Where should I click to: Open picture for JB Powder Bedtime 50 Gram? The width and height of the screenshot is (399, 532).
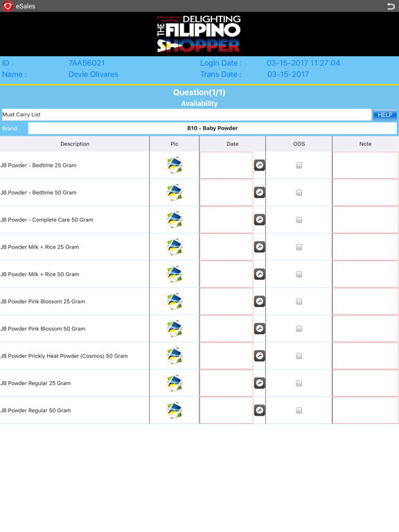[175, 193]
